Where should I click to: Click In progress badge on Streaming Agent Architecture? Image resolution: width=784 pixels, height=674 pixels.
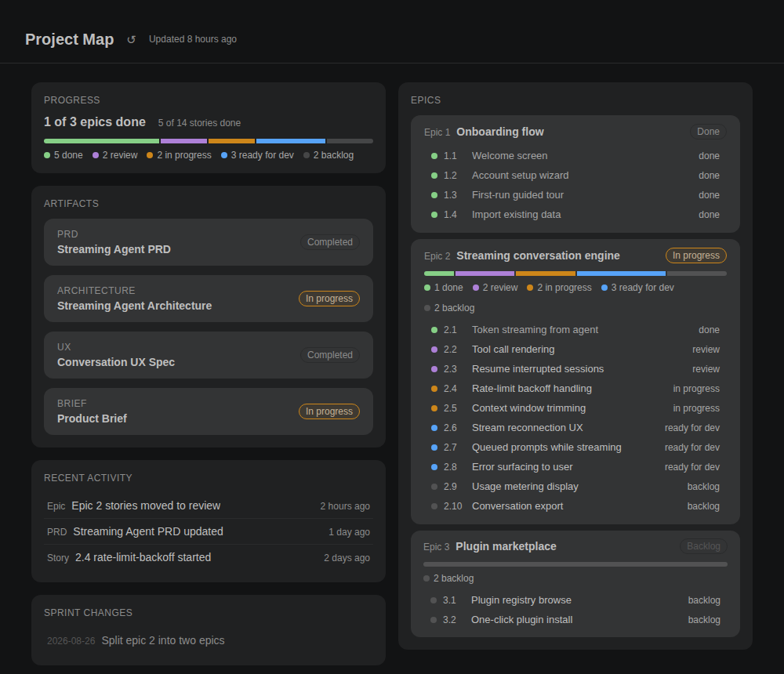point(329,299)
